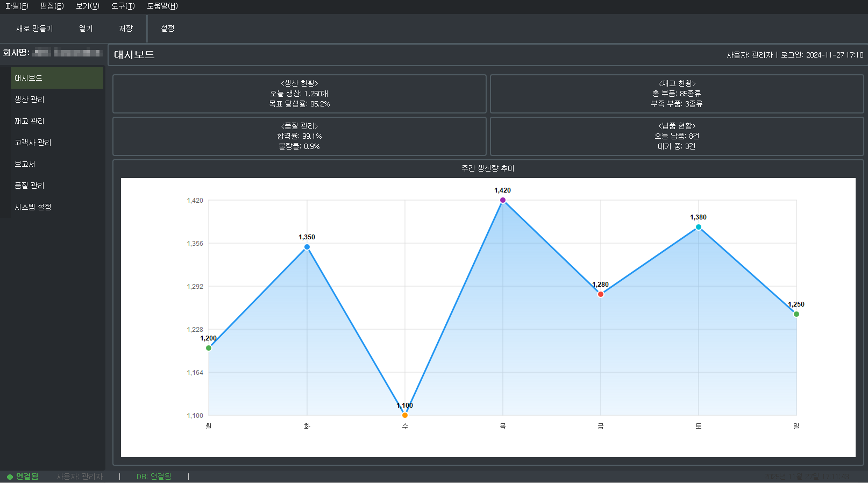The image size is (868, 483).
Task: Open the 도움말(H) menu
Action: (162, 6)
